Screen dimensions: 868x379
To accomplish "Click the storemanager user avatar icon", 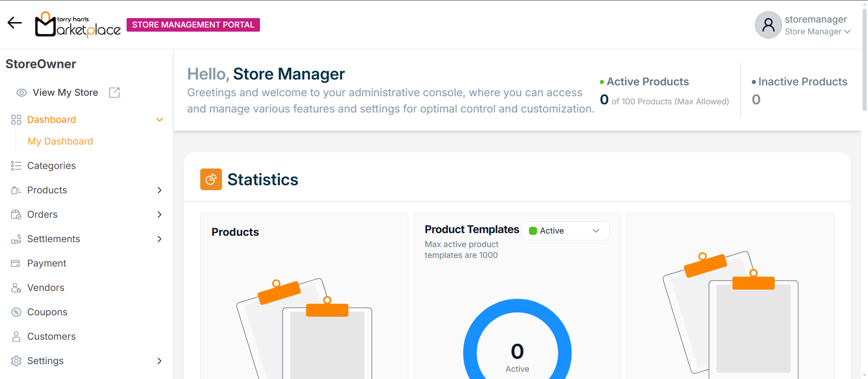I will 768,25.
